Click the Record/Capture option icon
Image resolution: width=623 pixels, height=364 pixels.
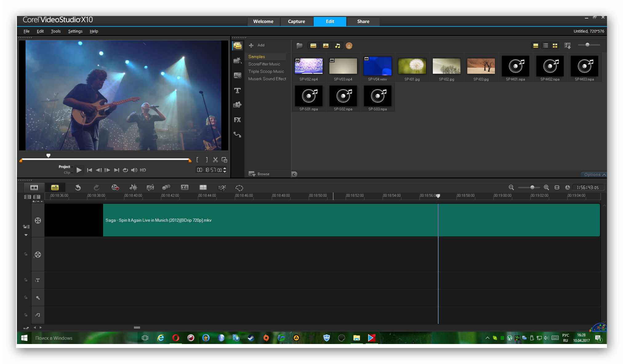point(115,188)
